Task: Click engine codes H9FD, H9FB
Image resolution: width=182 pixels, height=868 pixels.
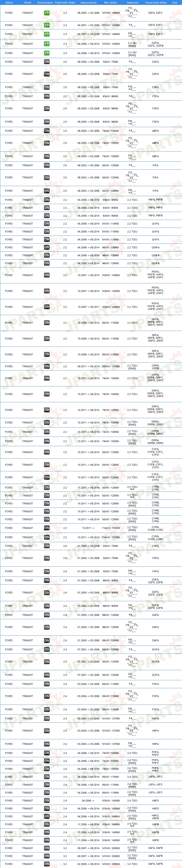Action: pos(155,817)
